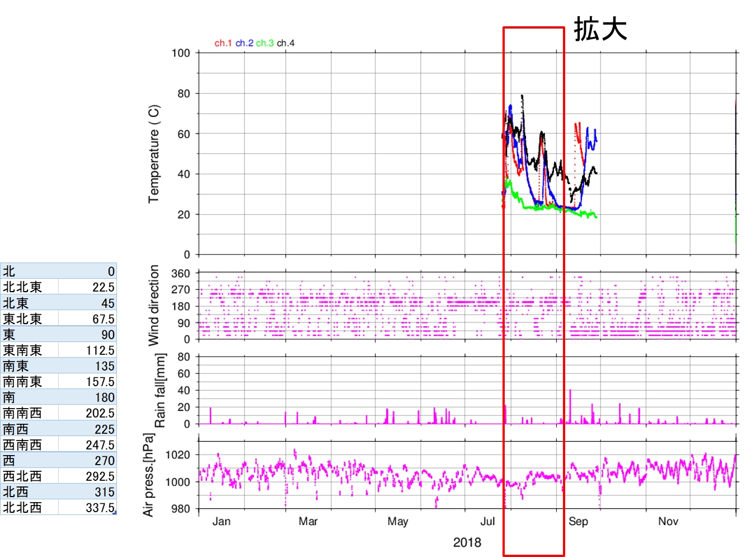Select table cell 北東
Screen dimensions: 756x557
tap(30, 303)
